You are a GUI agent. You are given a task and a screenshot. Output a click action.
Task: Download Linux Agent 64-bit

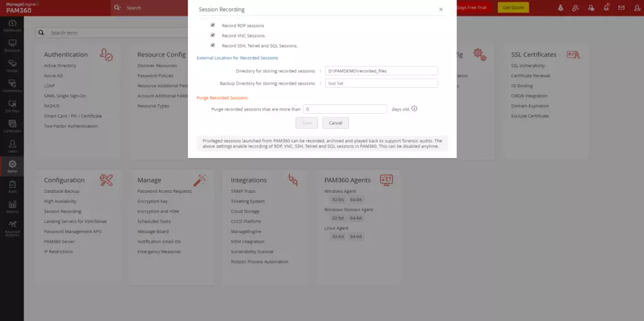356,237
